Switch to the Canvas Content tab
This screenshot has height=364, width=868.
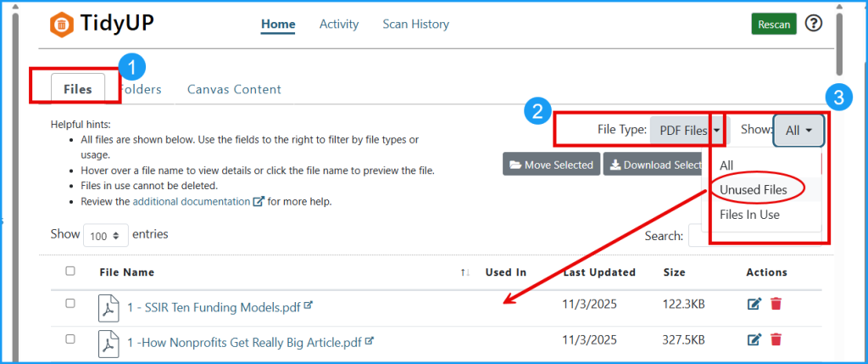[x=234, y=89]
